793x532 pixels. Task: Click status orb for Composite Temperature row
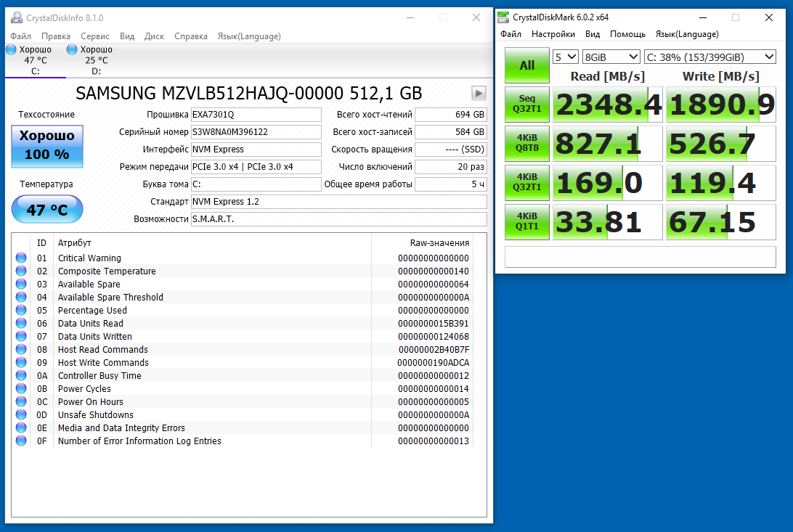(x=21, y=271)
